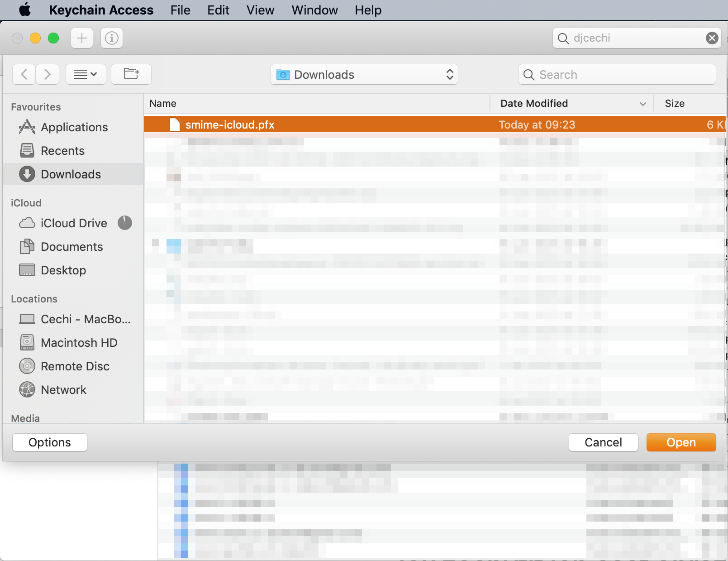728x561 pixels.
Task: Open Cechi - MacBo... in Locations
Action: coord(73,319)
